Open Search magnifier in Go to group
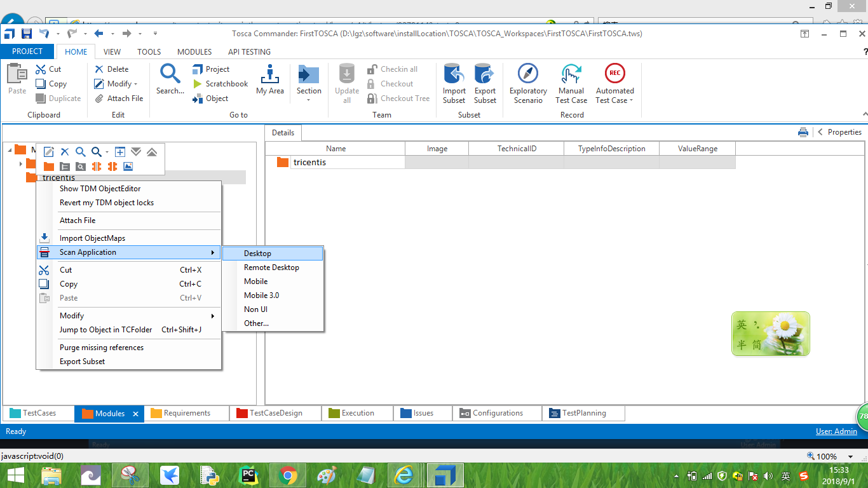The width and height of the screenshot is (868, 488). pyautogui.click(x=170, y=74)
